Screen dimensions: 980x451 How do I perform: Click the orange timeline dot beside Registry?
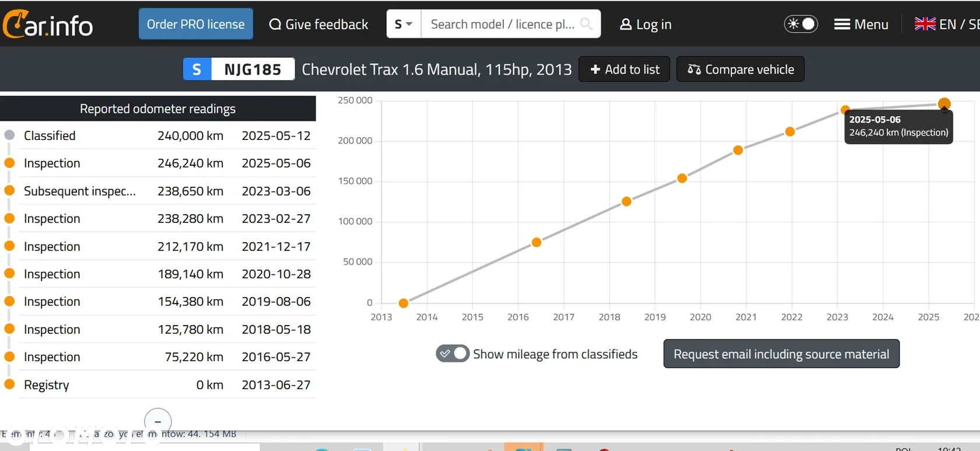(x=9, y=384)
